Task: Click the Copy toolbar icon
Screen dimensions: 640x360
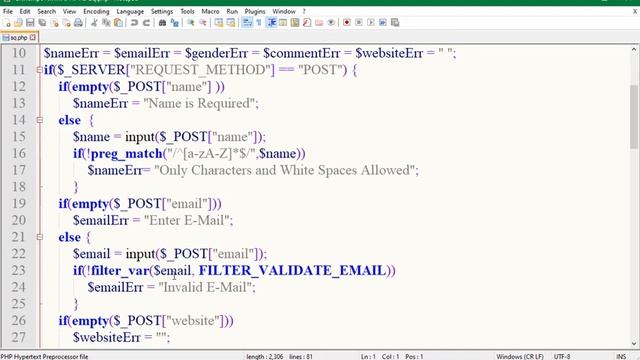Action: [106, 23]
